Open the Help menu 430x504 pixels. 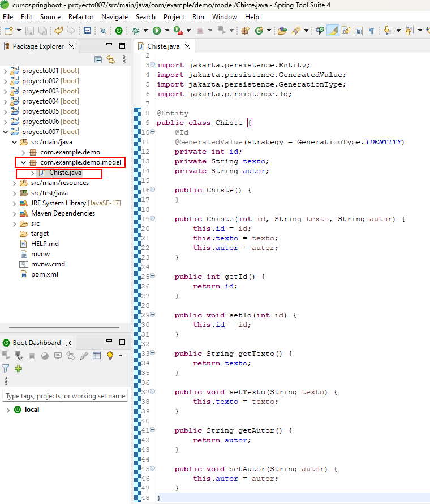pos(252,17)
